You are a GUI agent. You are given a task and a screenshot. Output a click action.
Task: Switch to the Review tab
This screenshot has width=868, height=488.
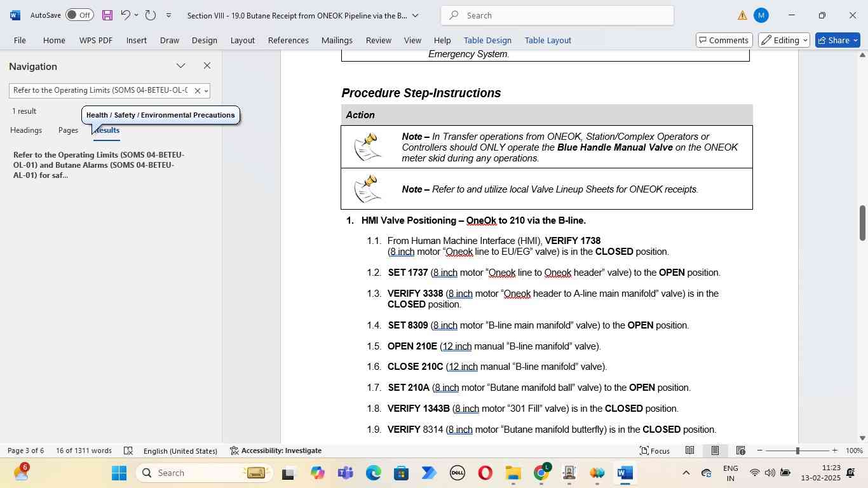tap(379, 40)
